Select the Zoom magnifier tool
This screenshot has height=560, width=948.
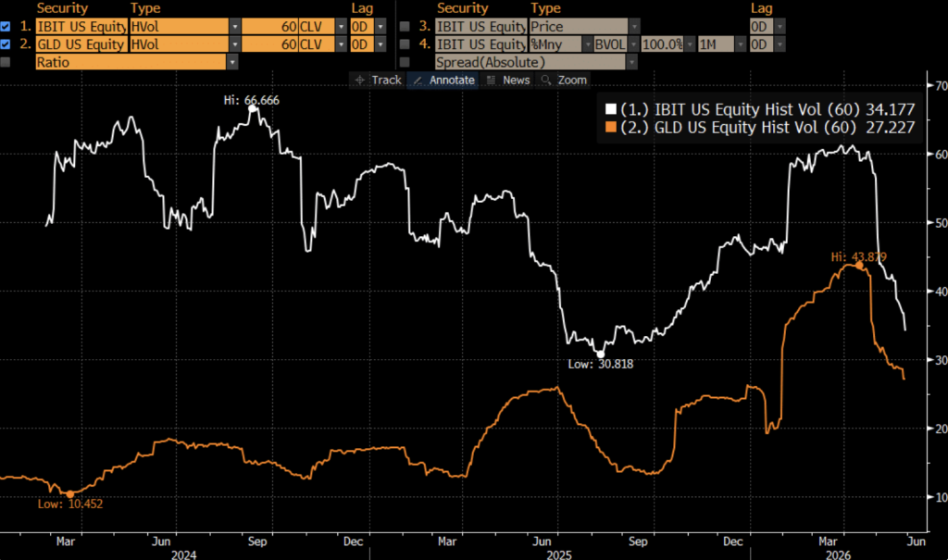pos(564,80)
